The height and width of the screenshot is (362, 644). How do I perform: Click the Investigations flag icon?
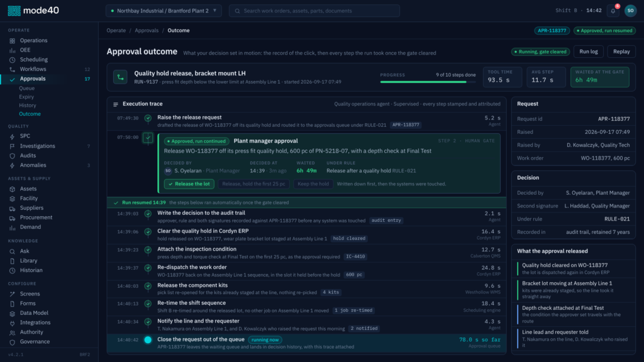click(x=13, y=146)
